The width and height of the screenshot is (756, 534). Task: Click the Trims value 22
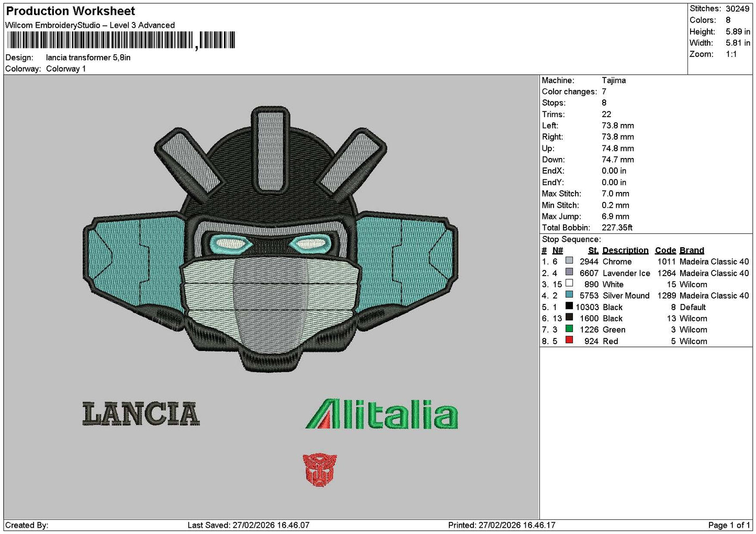point(606,115)
